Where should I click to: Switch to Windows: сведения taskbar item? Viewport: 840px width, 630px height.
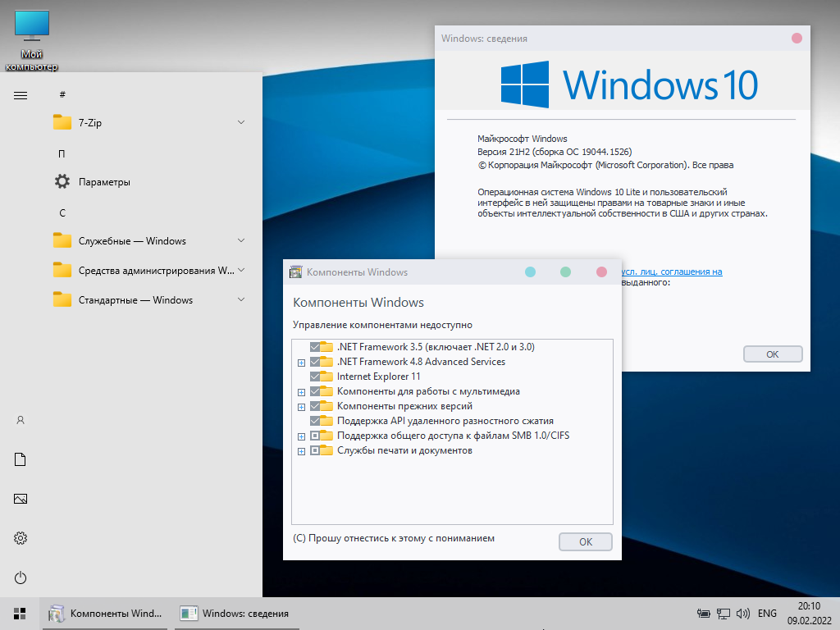[x=235, y=614]
